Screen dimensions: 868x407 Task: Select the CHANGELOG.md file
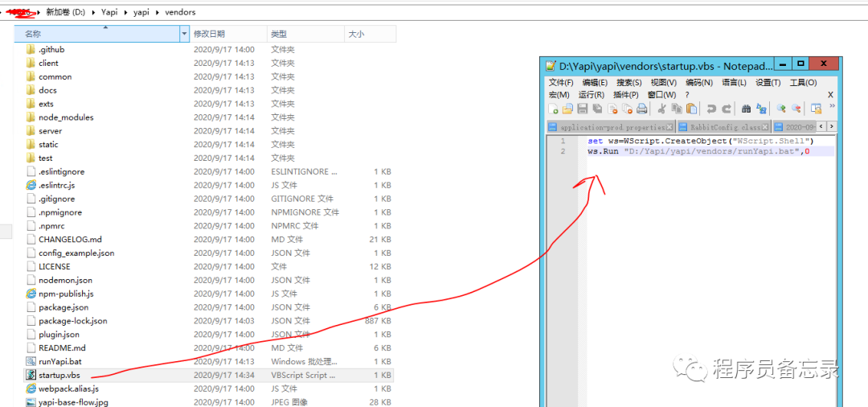click(x=63, y=239)
